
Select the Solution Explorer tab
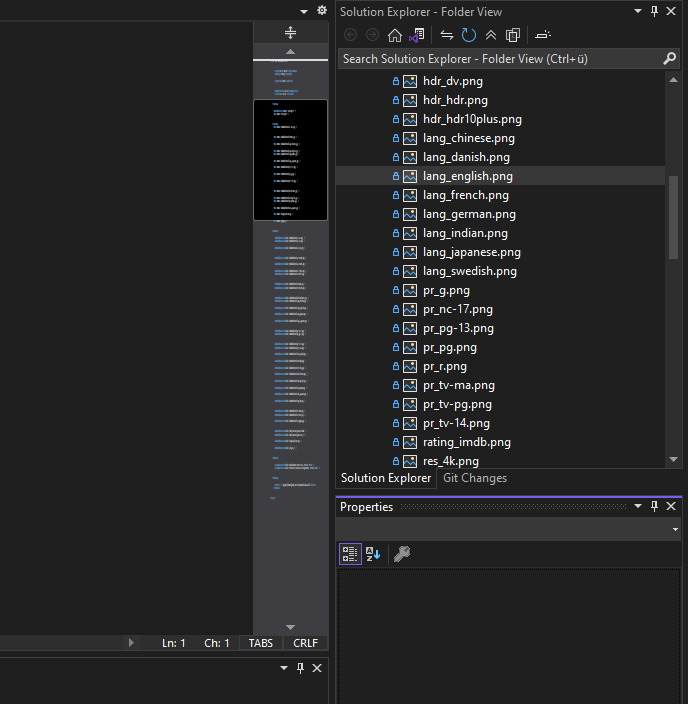(x=386, y=478)
